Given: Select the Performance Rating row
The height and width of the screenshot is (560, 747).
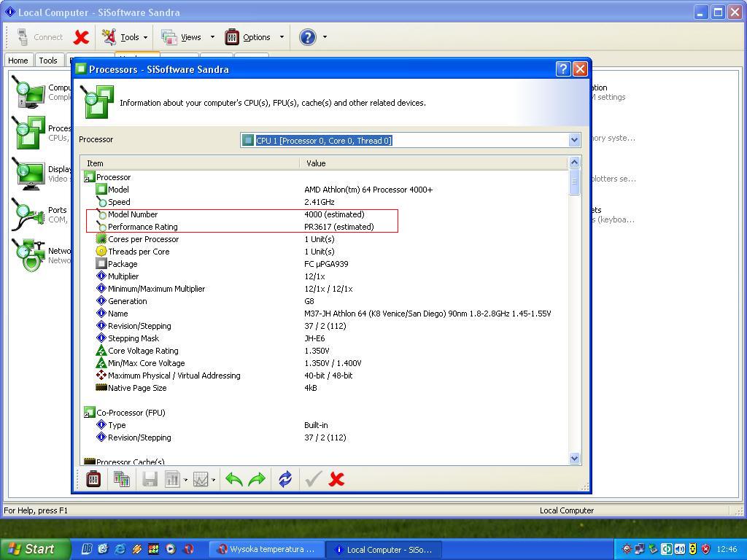Looking at the screenshot, I should (324, 227).
